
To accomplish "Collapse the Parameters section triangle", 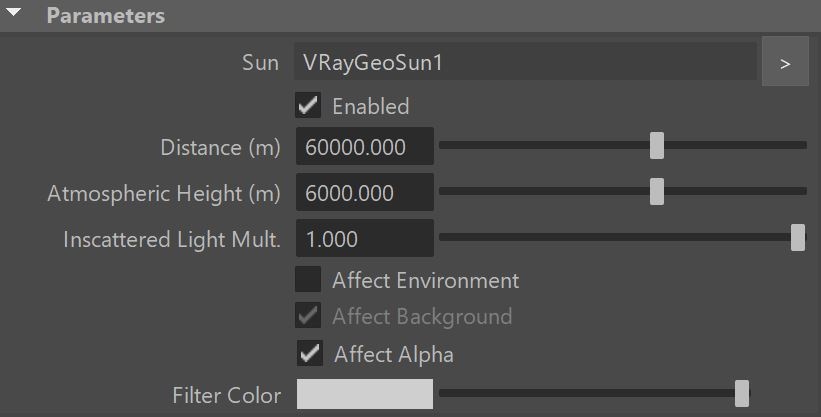I will click(x=13, y=13).
